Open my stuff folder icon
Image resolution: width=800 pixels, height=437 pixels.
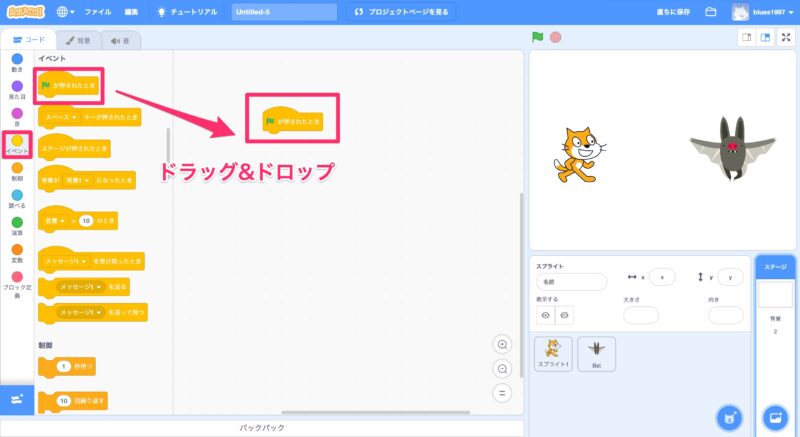point(711,12)
